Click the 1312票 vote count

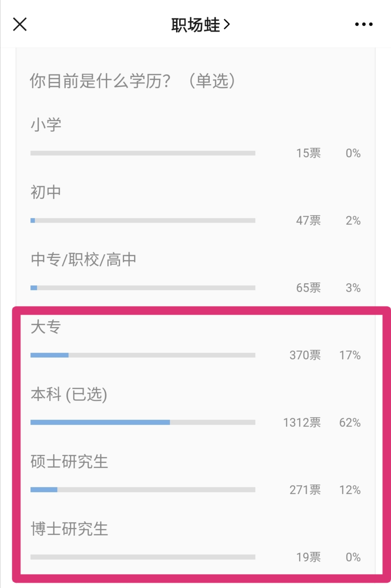point(302,423)
